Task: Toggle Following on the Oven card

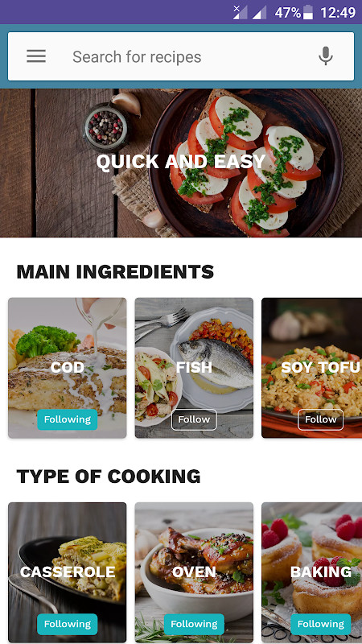Action: coord(194,624)
